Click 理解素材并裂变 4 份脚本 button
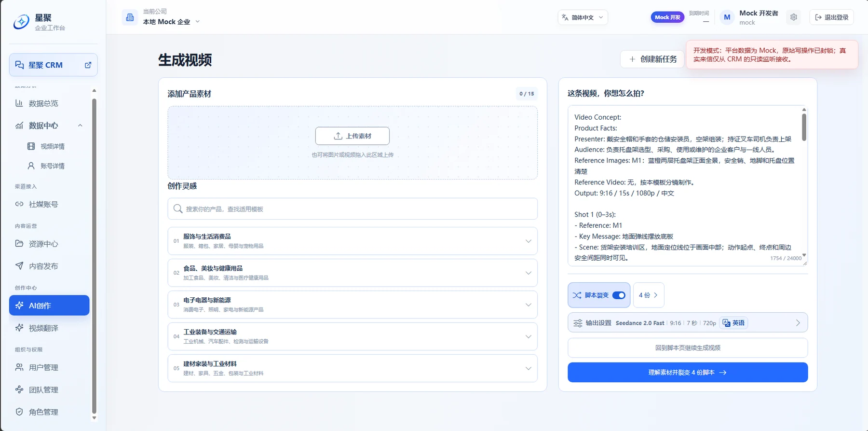This screenshot has height=431, width=868. pos(688,373)
